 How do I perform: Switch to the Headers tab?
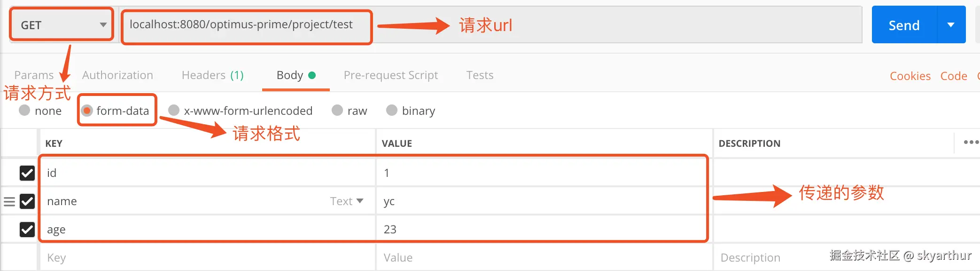[212, 75]
